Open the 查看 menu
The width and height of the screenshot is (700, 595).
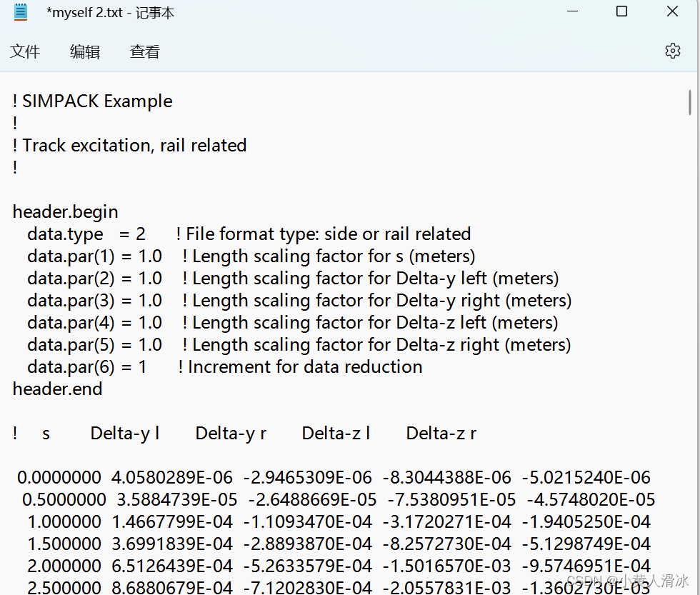point(144,51)
